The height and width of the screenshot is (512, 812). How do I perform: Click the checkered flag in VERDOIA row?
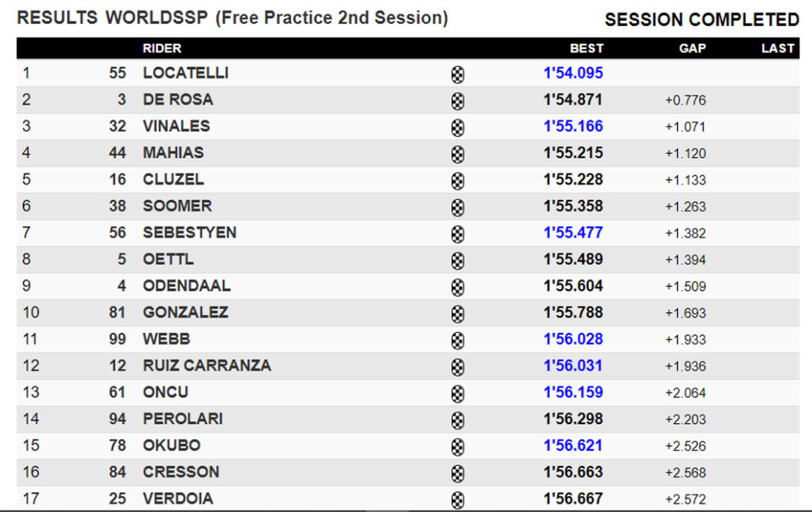[458, 499]
